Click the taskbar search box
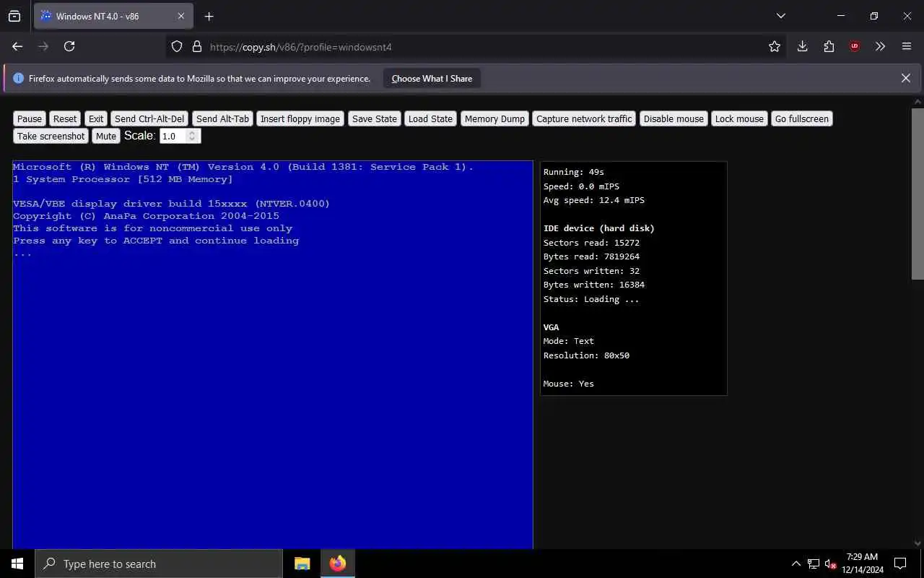 tap(159, 564)
